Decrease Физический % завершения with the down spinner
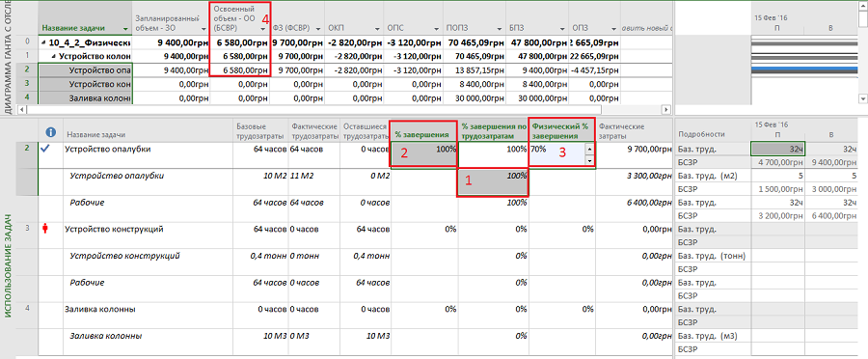Screen dimensions: 868x359 (589, 160)
